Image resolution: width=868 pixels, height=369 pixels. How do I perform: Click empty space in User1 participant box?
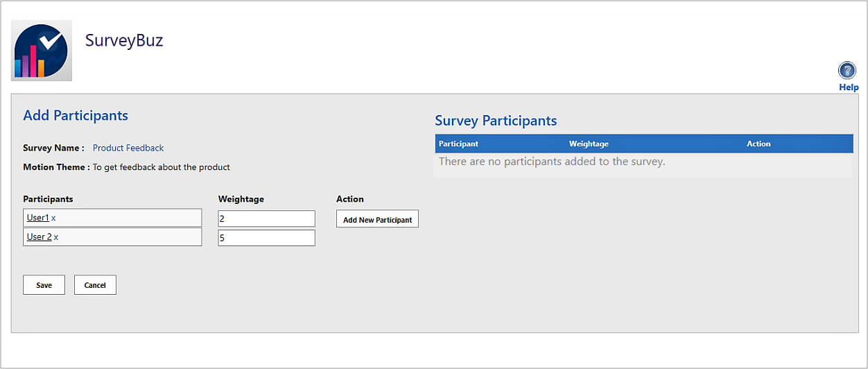[132, 218]
